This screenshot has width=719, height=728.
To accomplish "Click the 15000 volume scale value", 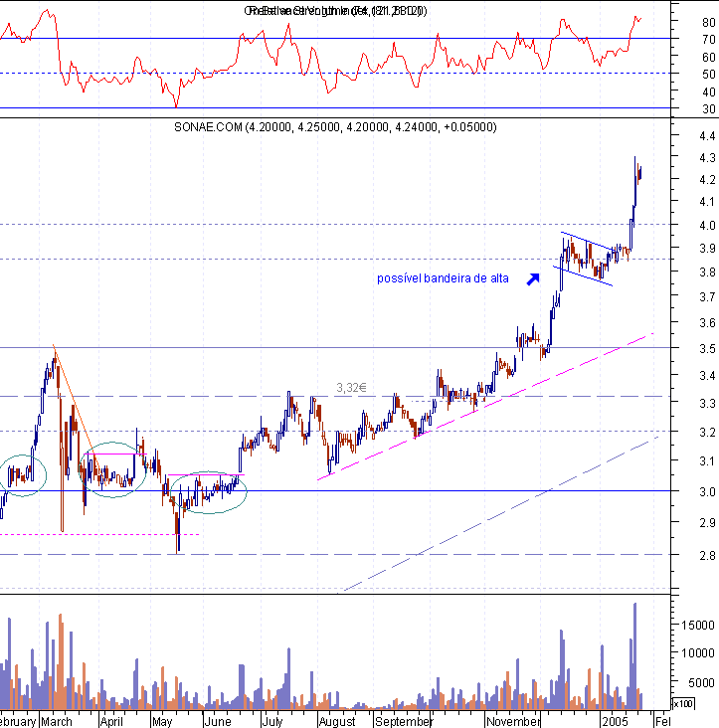I will [x=698, y=625].
